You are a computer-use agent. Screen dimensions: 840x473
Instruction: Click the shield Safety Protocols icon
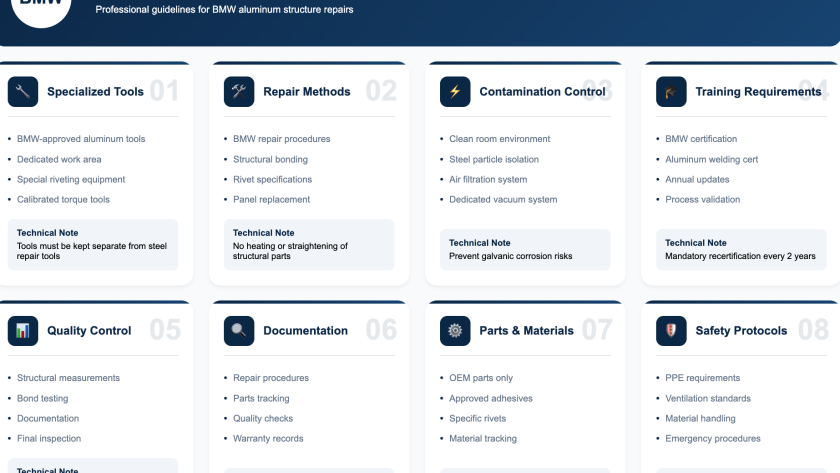click(671, 331)
